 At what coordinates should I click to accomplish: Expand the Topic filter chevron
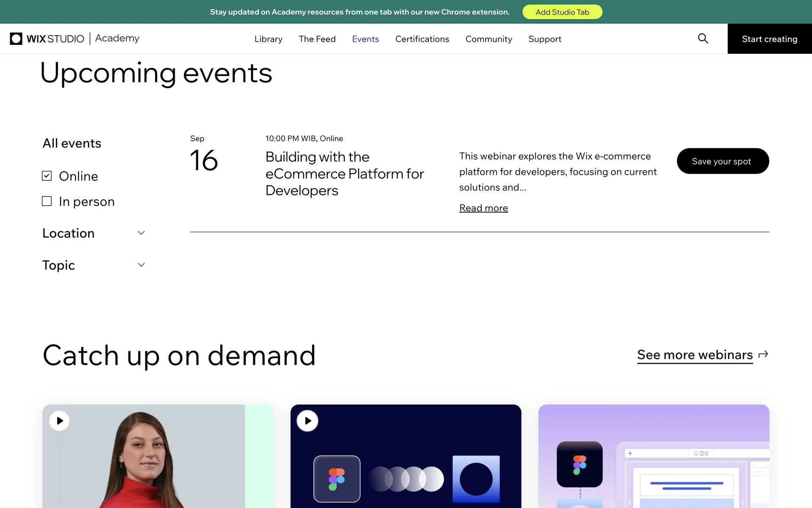(141, 265)
